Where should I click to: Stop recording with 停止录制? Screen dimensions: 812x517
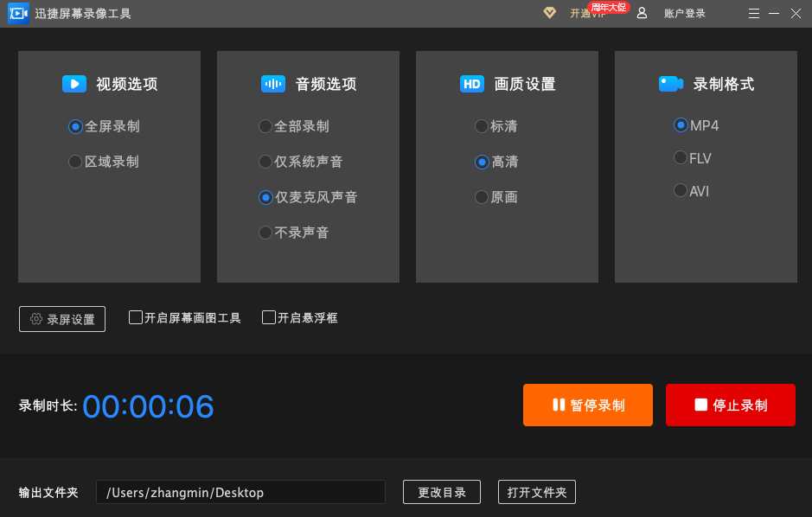(x=730, y=405)
